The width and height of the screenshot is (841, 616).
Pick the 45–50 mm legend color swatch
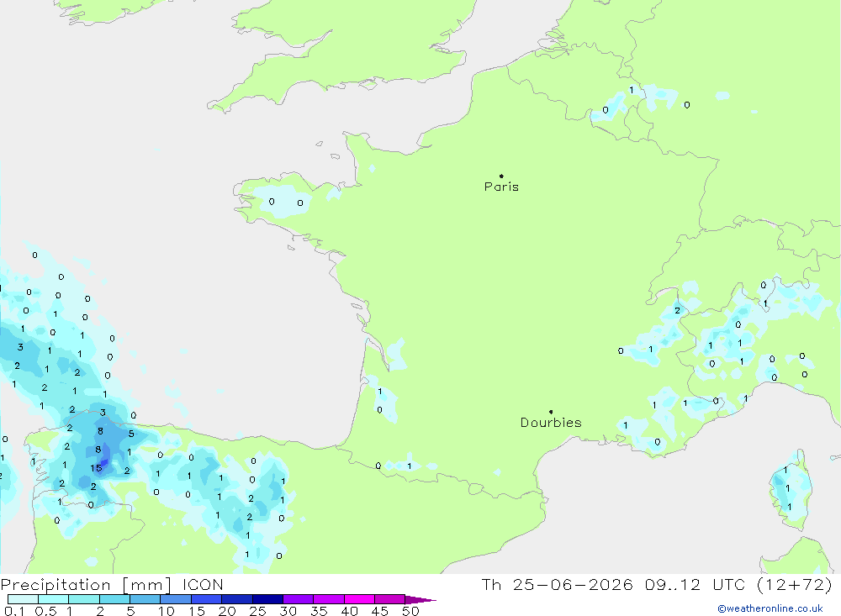tap(390, 599)
